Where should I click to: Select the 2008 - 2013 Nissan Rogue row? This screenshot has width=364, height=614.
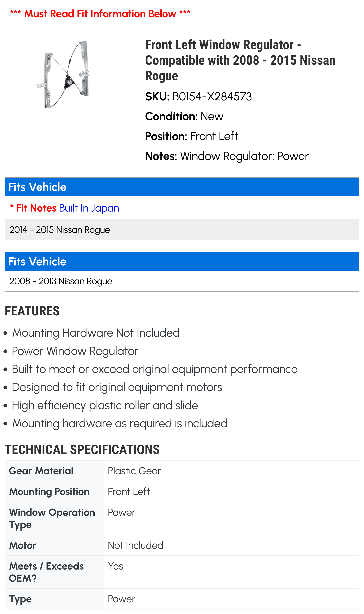pyautogui.click(x=182, y=281)
